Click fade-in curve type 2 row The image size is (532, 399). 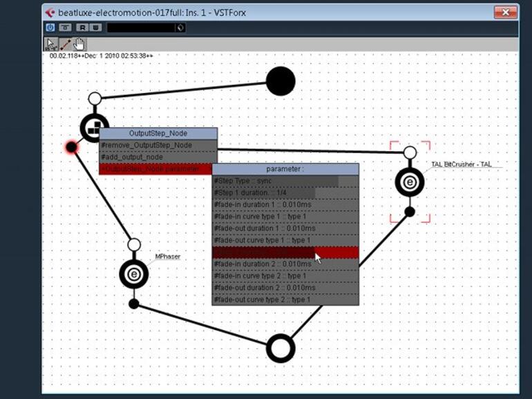[x=285, y=275]
